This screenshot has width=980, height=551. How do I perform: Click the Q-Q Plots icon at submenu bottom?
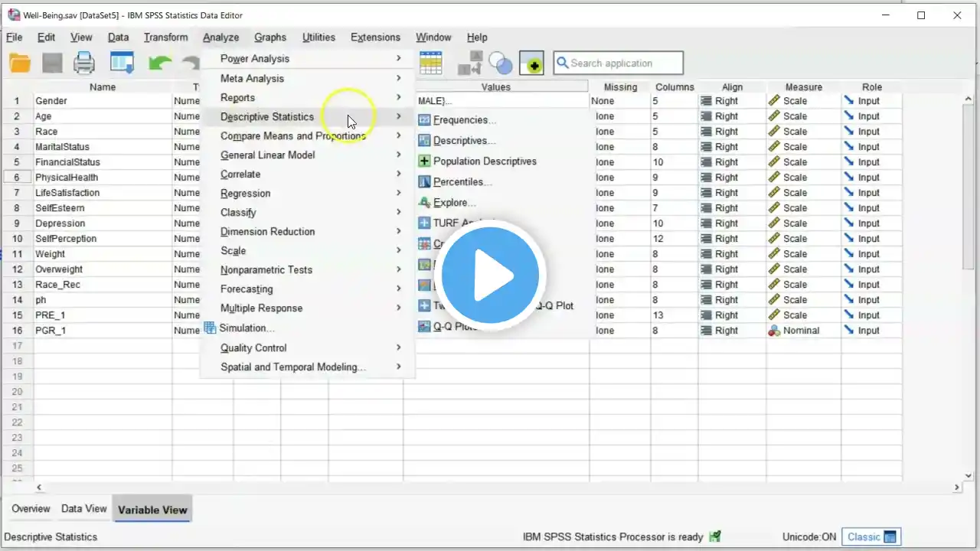424,327
